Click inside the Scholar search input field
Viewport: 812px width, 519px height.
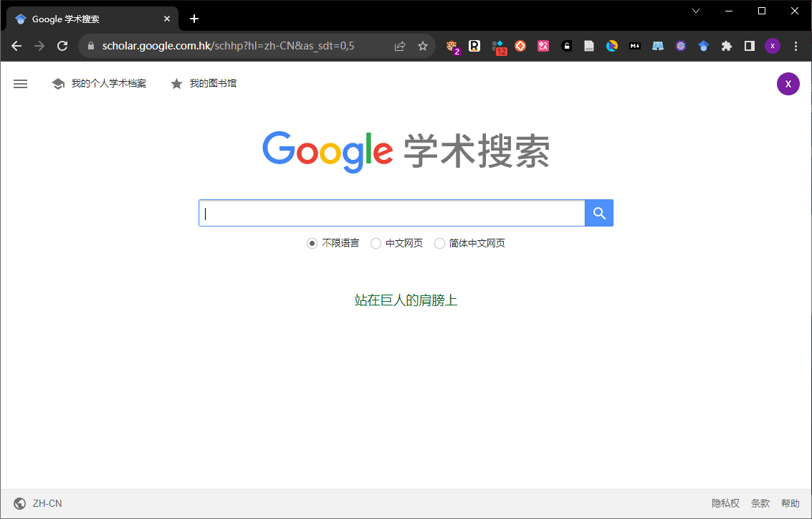pos(391,213)
